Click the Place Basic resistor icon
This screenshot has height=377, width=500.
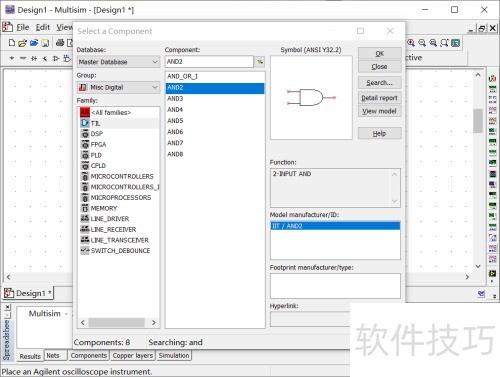click(x=23, y=58)
